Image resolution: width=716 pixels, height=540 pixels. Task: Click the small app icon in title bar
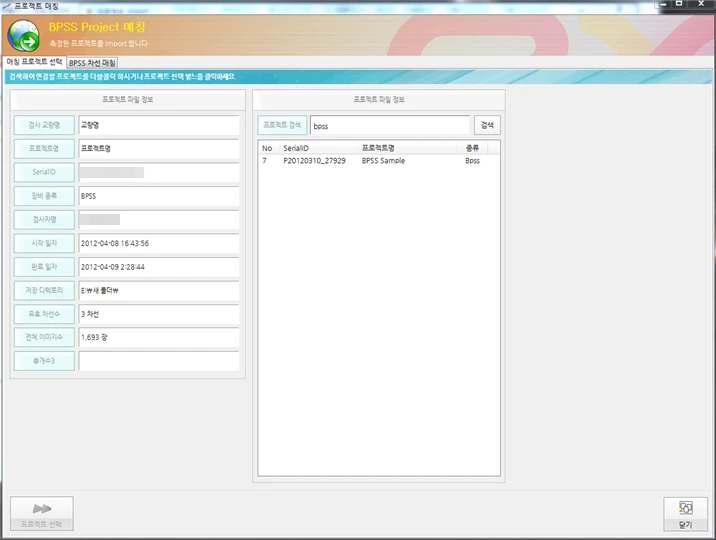(x=6, y=6)
